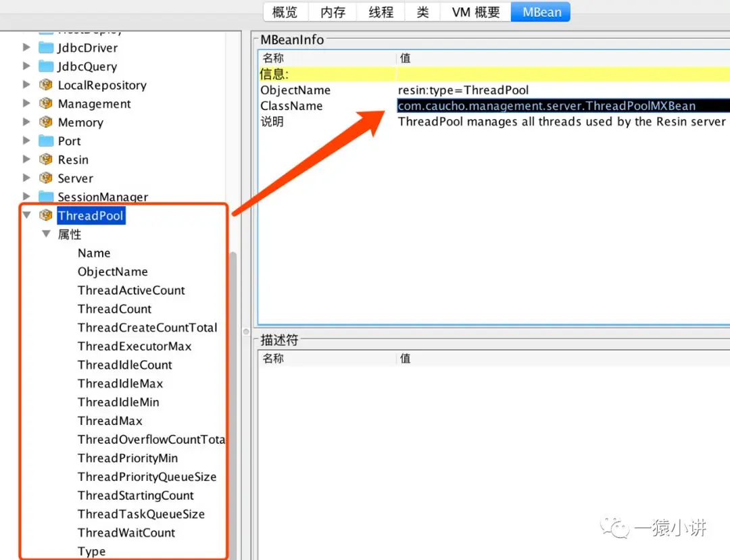This screenshot has height=560, width=730.
Task: Select the ThreadIdleCount attribute
Action: point(125,365)
